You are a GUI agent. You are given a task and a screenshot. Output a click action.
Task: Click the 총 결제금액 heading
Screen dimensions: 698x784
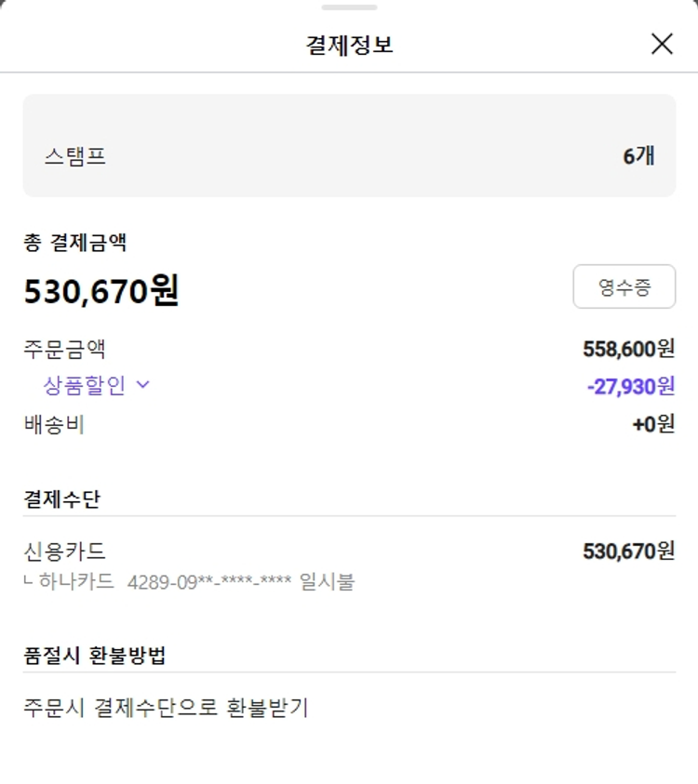coord(74,243)
